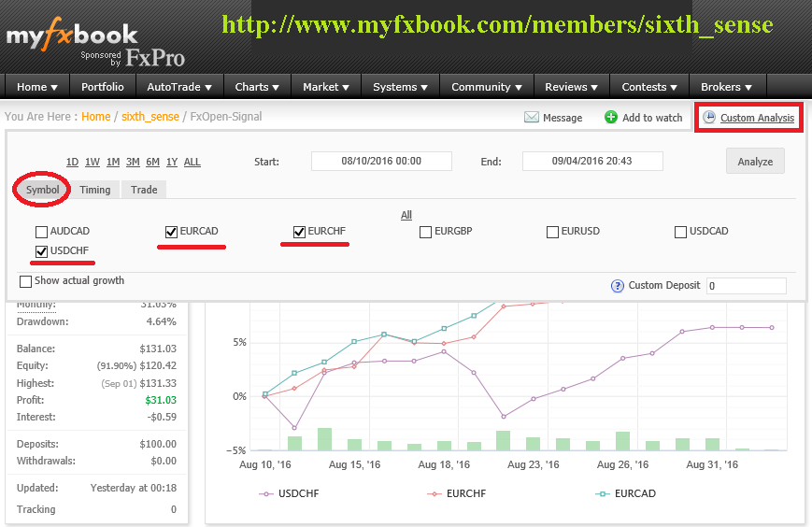Screen dimensions: 812x527
Task: Expand the Market dropdown menu
Action: (x=326, y=87)
